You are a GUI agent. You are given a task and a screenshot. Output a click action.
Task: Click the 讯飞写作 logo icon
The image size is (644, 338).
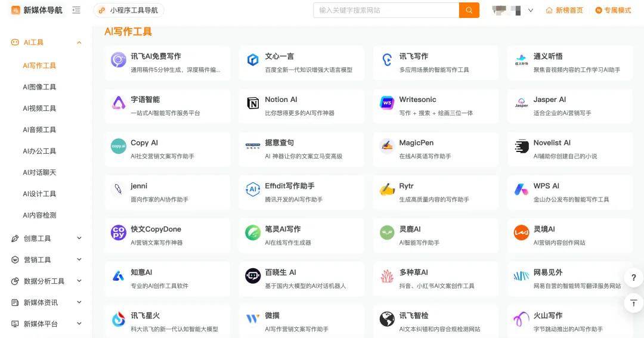(387, 60)
